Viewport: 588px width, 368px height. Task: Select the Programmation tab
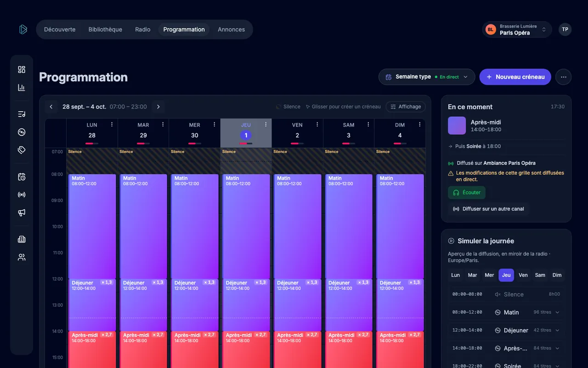tap(184, 29)
